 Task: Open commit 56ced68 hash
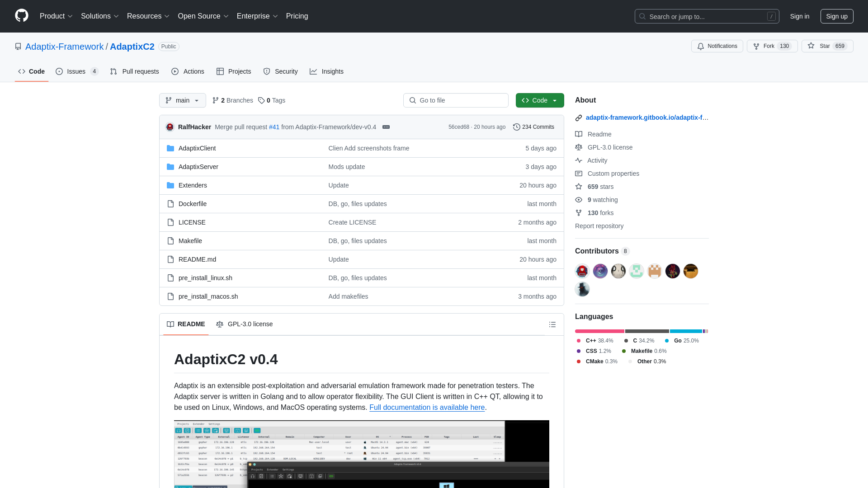(x=459, y=127)
